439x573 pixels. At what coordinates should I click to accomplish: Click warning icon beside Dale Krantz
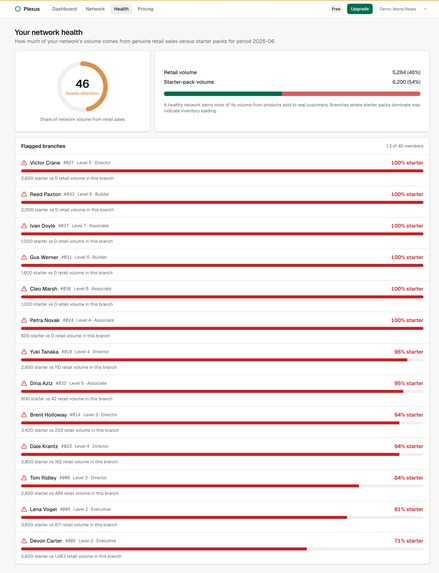pyautogui.click(x=24, y=446)
